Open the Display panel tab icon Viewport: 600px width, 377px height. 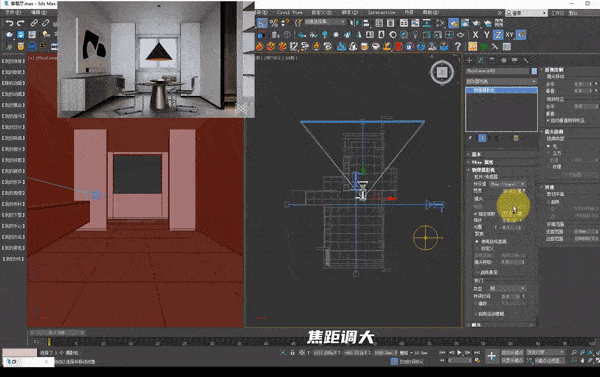pos(515,60)
